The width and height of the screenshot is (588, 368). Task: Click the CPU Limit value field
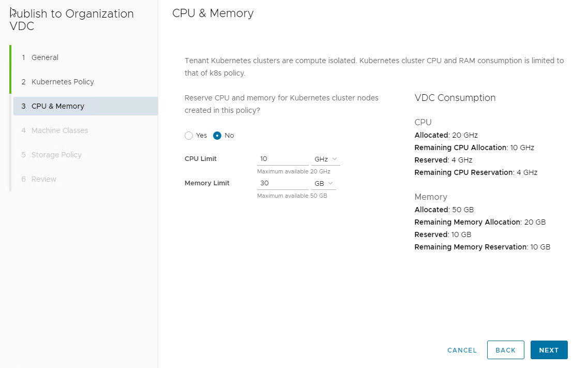[x=282, y=159]
